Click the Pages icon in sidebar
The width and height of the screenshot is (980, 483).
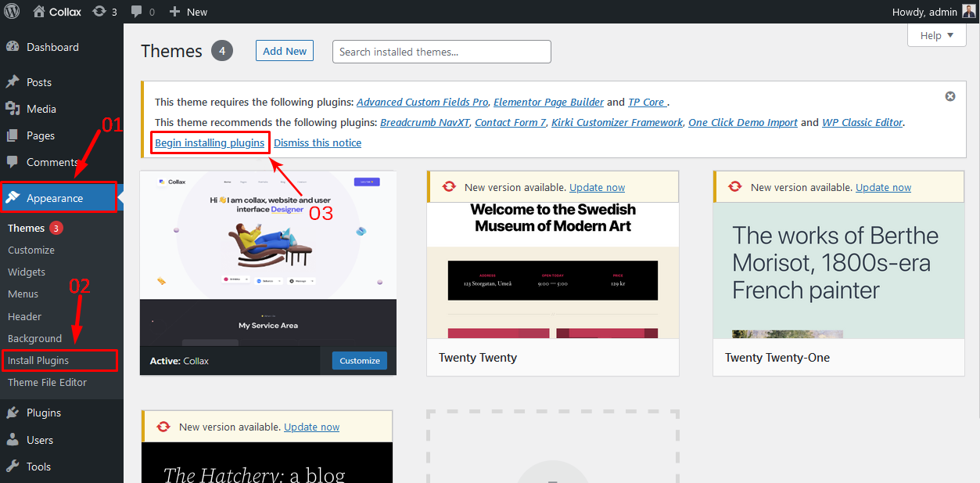pos(13,135)
